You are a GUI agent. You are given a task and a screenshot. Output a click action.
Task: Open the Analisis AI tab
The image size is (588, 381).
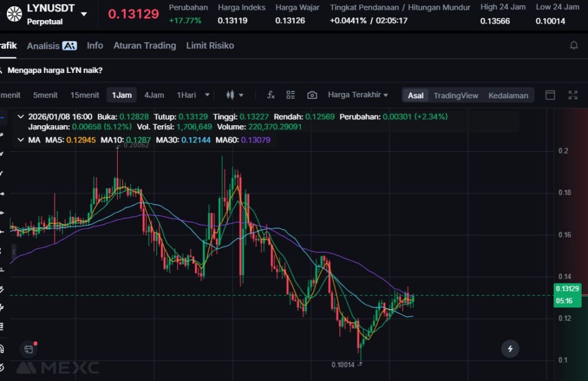point(52,45)
